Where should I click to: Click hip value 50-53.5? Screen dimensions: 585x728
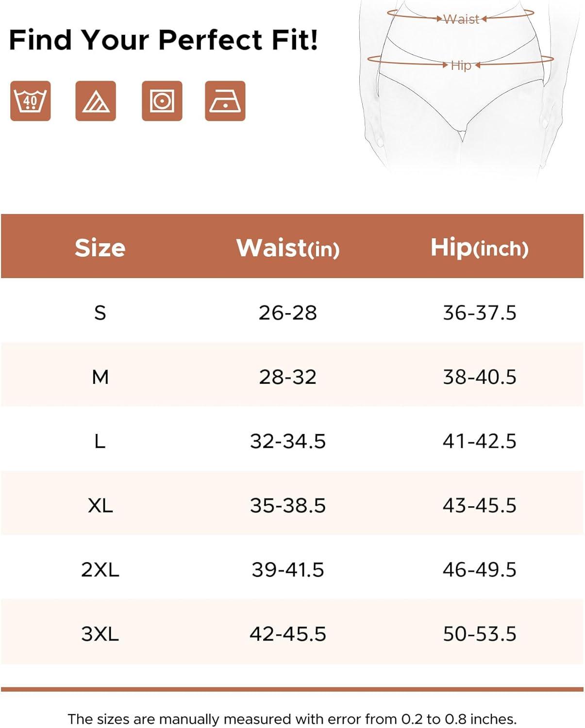[x=480, y=634]
